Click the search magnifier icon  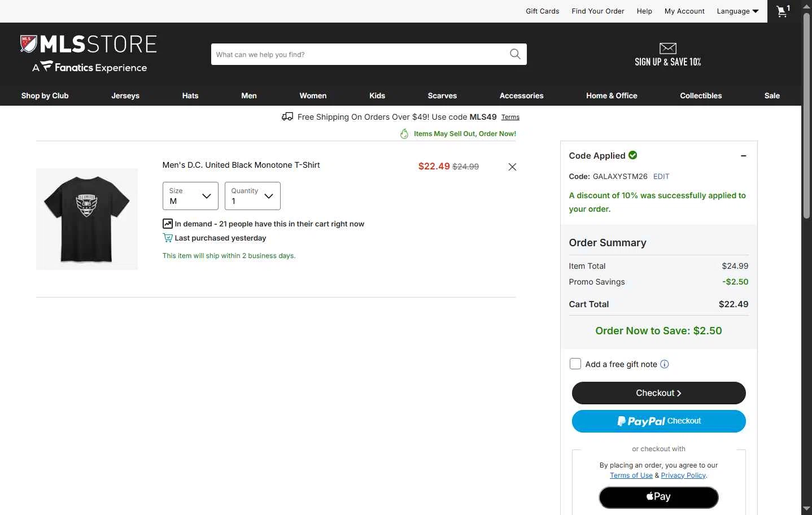tap(515, 54)
